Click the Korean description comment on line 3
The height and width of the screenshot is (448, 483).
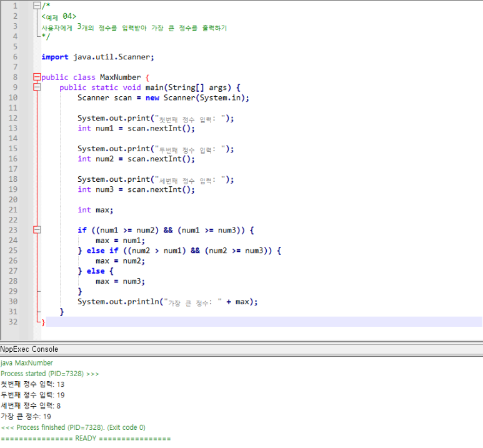[x=134, y=27]
